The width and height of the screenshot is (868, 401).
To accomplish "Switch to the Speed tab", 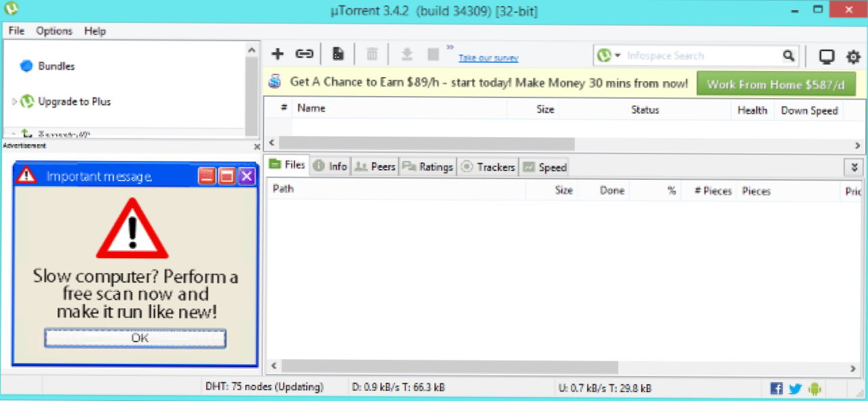I will pyautogui.click(x=544, y=167).
